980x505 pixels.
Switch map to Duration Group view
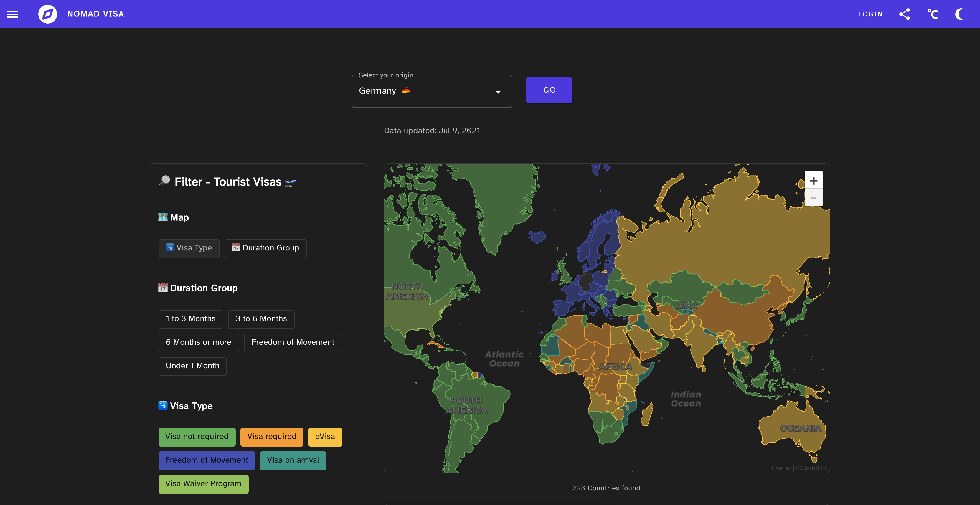point(265,248)
